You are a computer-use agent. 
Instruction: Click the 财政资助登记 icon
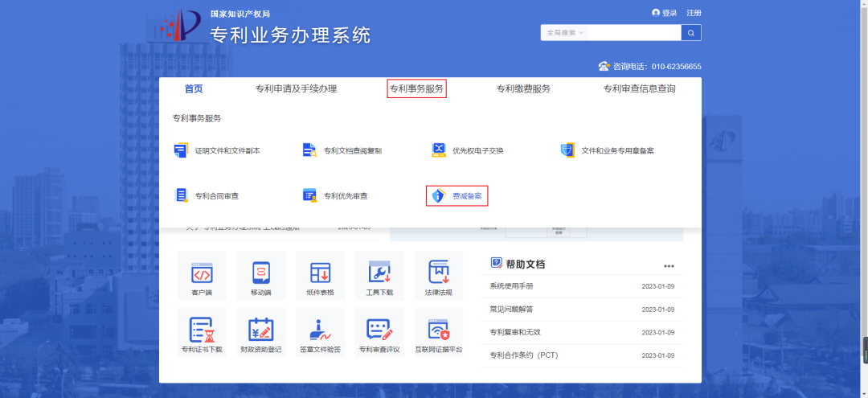260,330
